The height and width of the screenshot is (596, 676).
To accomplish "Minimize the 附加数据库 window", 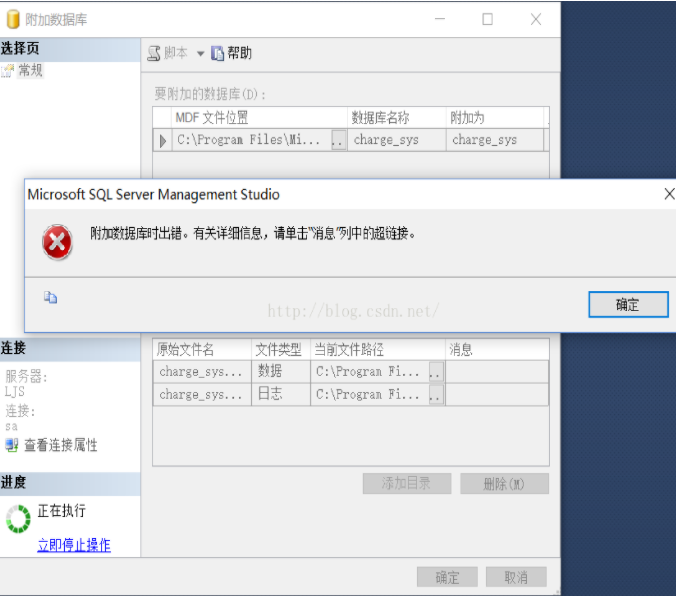I will pos(440,19).
